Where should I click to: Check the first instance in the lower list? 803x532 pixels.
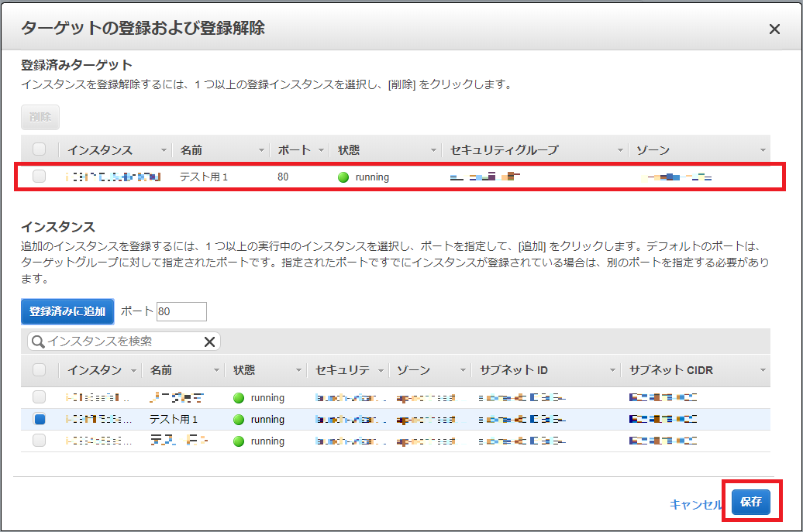40,398
